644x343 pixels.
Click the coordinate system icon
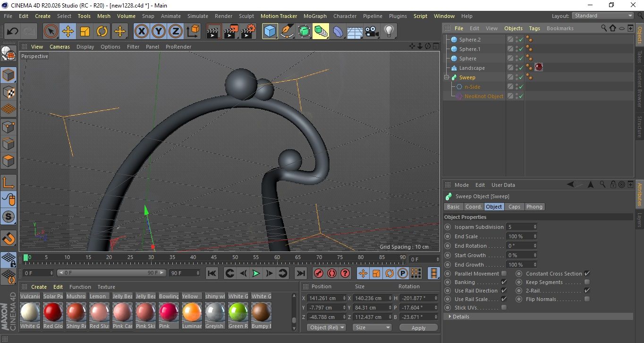pos(193,32)
